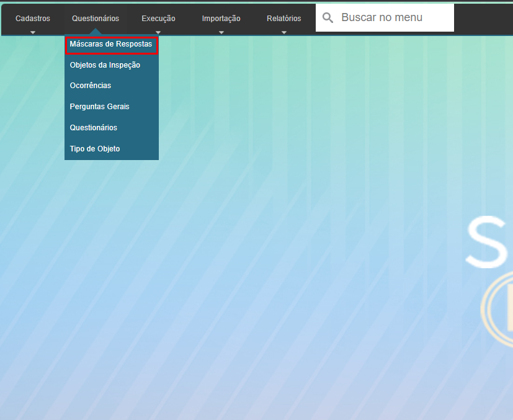Select the Importação menu
The image size is (513, 420).
(x=221, y=19)
